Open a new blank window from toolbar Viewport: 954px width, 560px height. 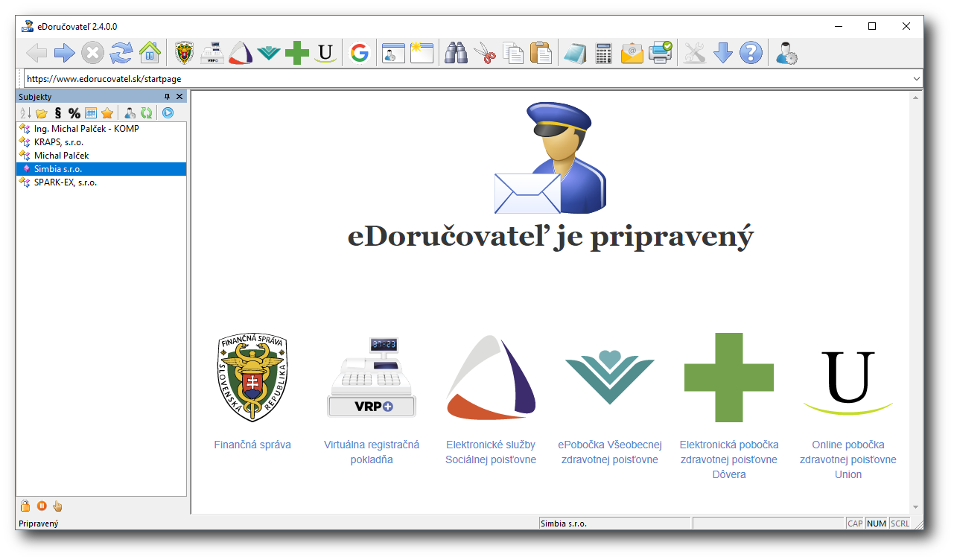tap(422, 53)
